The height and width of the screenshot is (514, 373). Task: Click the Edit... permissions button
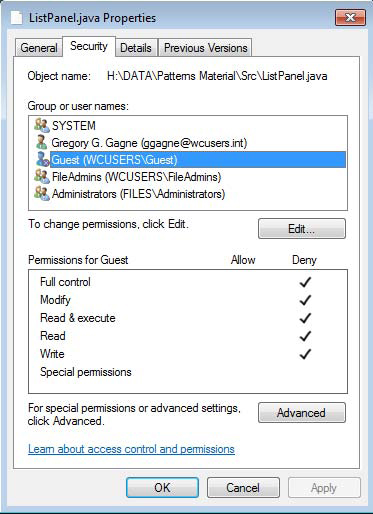click(x=302, y=229)
